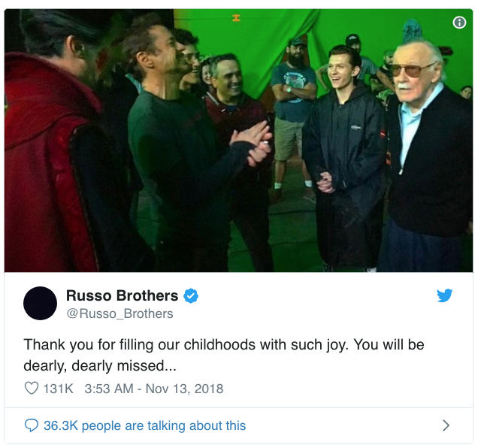484x448 pixels.
Task: Expand the conversation with the chevron arrow
Action: [446, 425]
